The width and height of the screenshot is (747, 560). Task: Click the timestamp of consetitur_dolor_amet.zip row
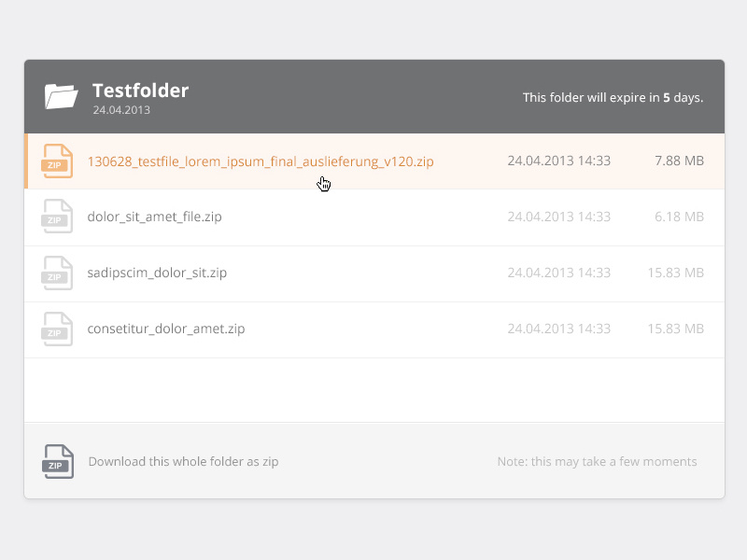click(558, 329)
